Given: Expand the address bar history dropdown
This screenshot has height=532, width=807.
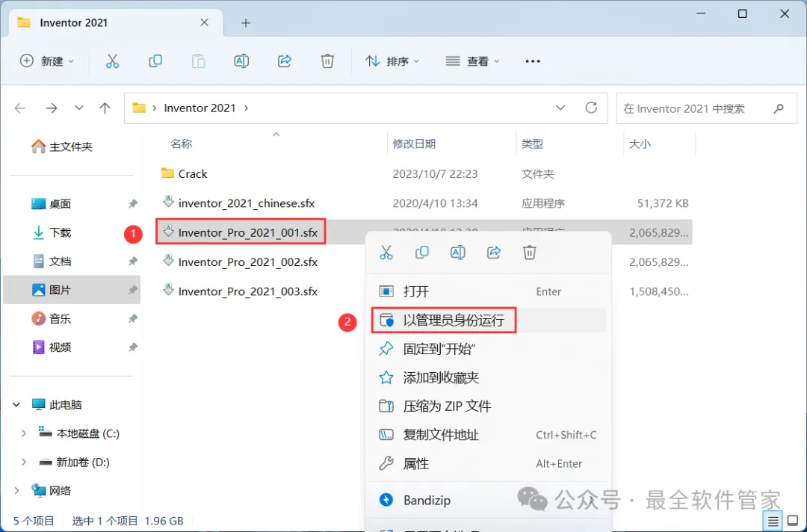Looking at the screenshot, I should [560, 108].
